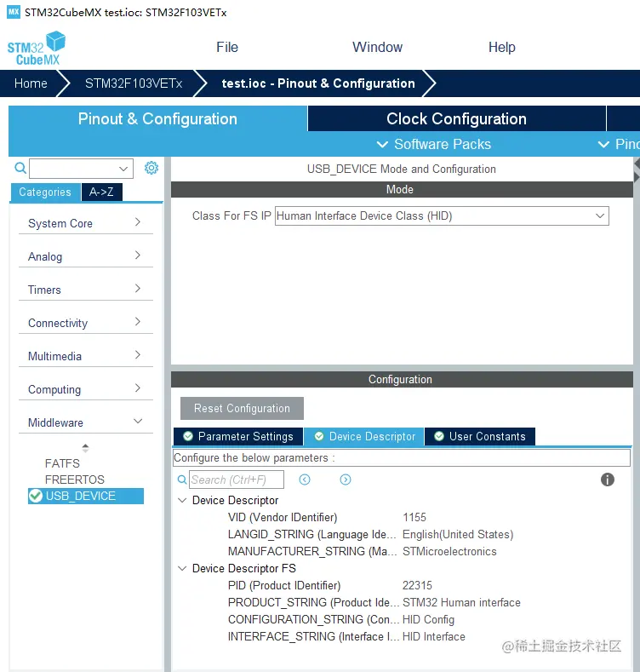The width and height of the screenshot is (640, 672).
Task: Click the parameter search magnifier icon
Action: coord(182,480)
